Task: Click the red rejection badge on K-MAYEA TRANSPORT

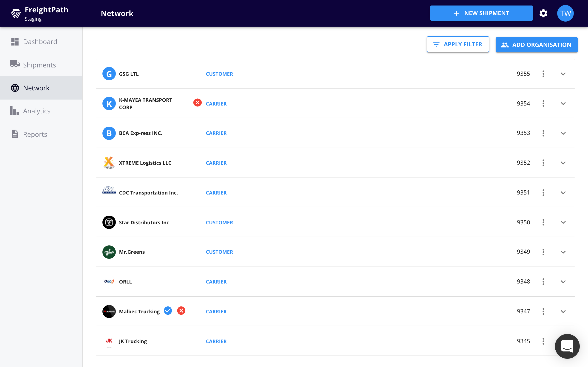Action: [x=197, y=103]
